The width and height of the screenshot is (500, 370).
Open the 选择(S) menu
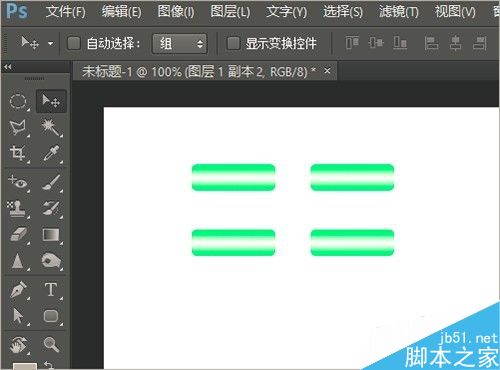343,12
